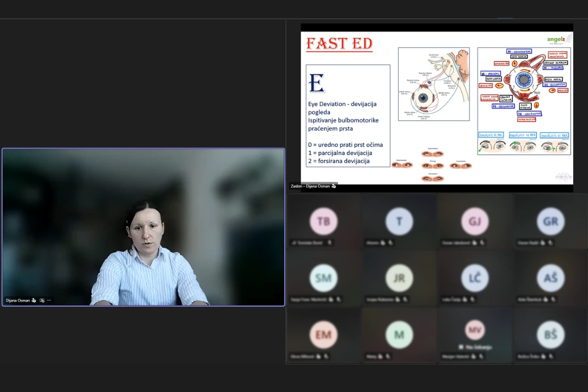Open more options on Dijana Osman's video tile
Screen dimensions: 588x392
pos(49,301)
